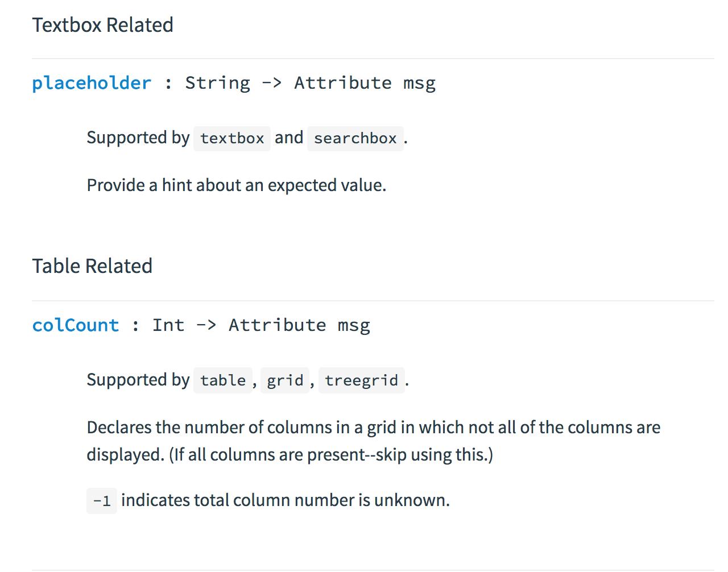
Task: Click the searchbox inline code tag
Action: point(355,138)
